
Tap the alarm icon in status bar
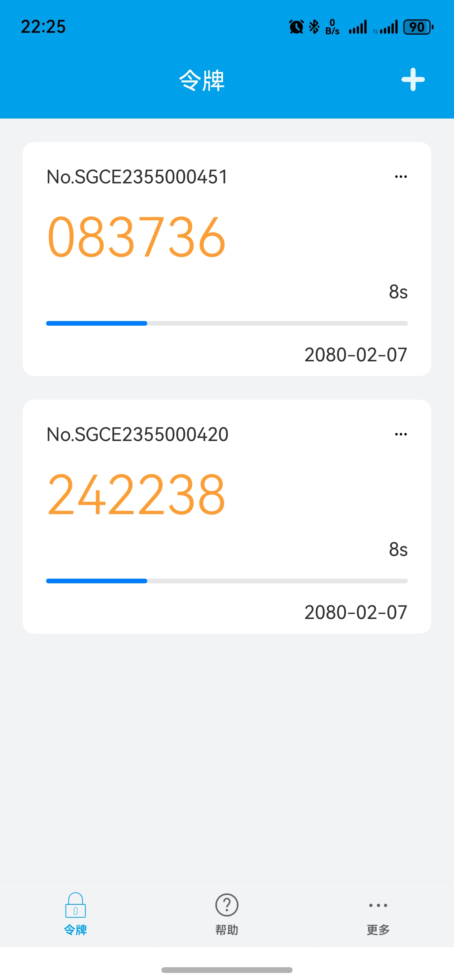pyautogui.click(x=296, y=27)
